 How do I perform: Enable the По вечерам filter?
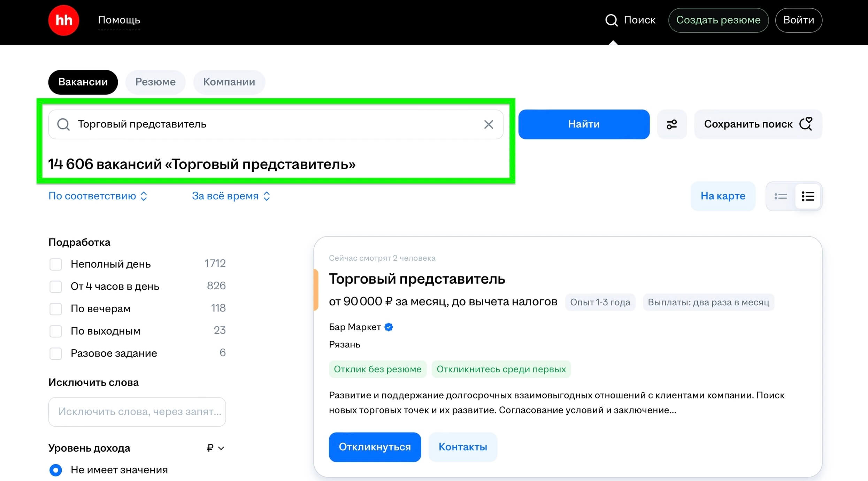pyautogui.click(x=56, y=309)
